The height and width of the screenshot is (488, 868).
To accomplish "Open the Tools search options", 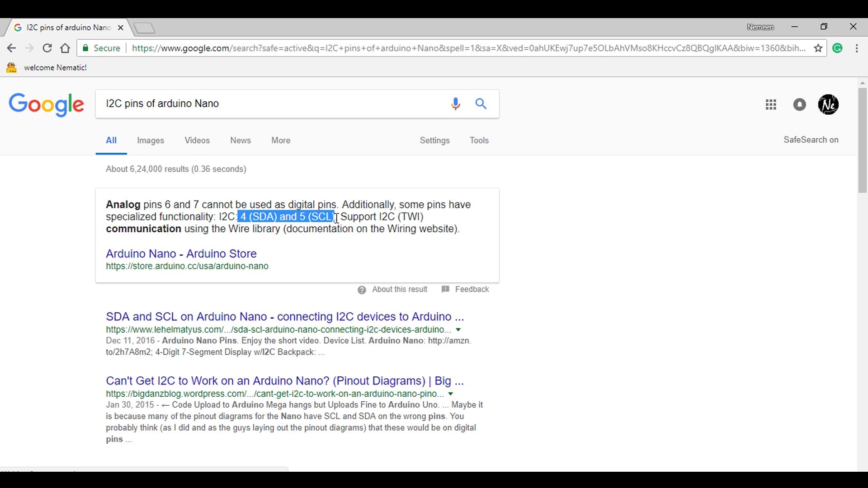I will point(479,141).
